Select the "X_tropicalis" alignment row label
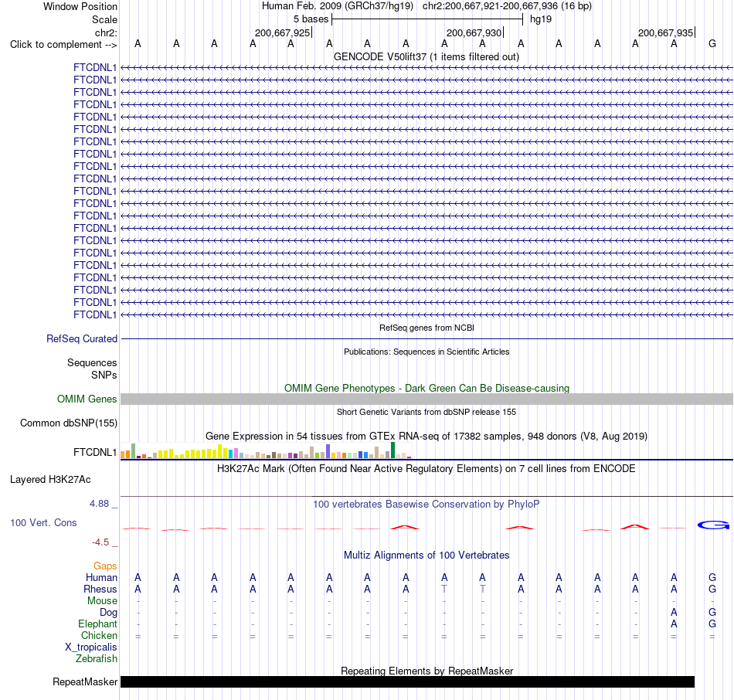The image size is (734, 700). pyautogui.click(x=91, y=647)
